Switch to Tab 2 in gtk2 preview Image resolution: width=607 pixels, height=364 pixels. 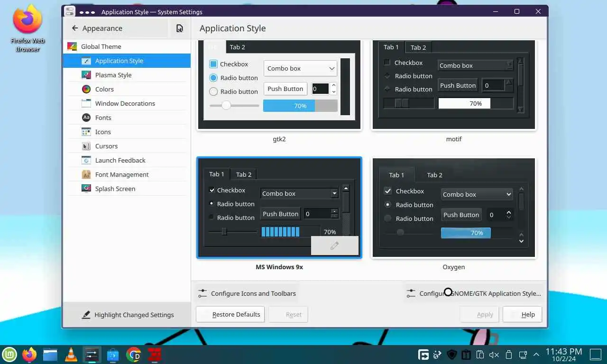click(x=237, y=47)
